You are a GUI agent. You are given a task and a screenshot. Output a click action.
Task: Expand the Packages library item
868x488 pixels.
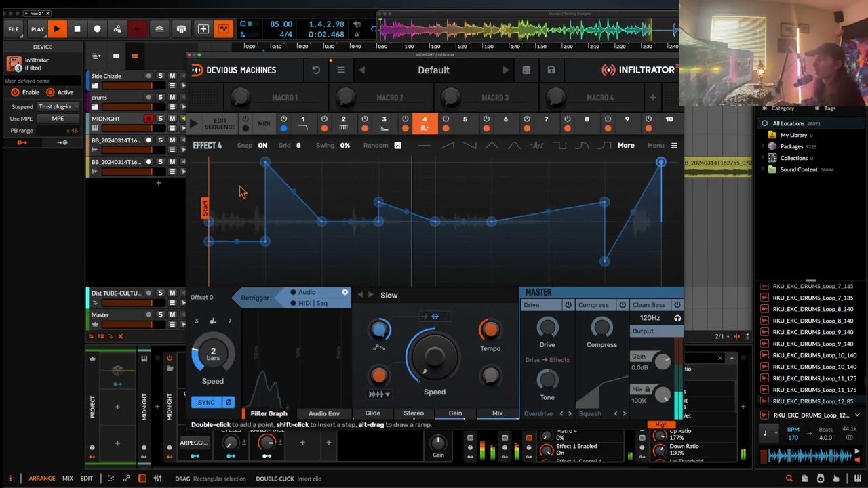coord(762,146)
